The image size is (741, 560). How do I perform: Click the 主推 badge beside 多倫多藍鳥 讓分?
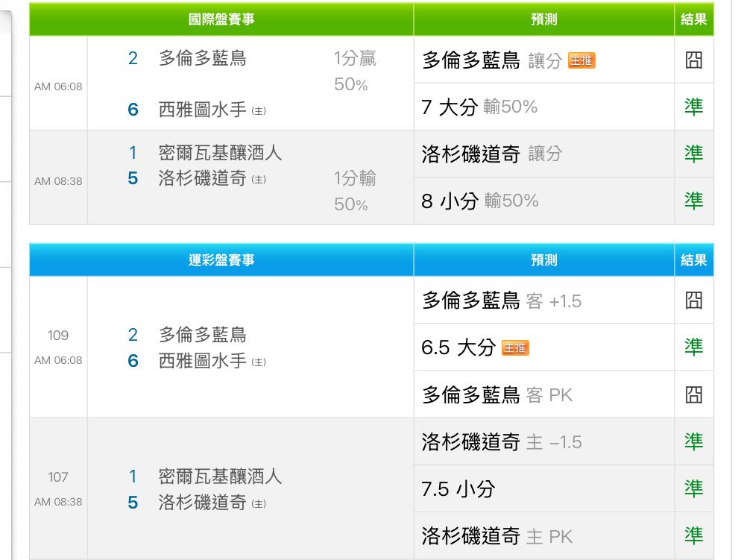[x=581, y=60]
